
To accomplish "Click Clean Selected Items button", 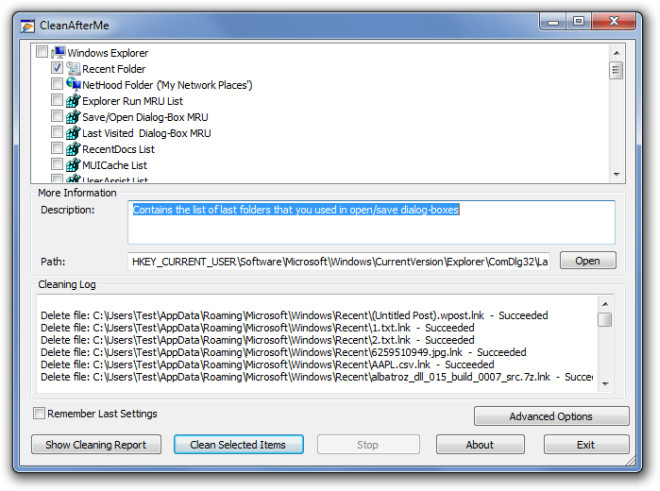I will pyautogui.click(x=238, y=445).
